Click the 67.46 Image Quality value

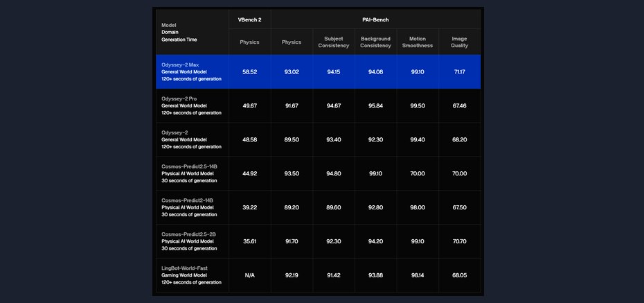pyautogui.click(x=459, y=105)
